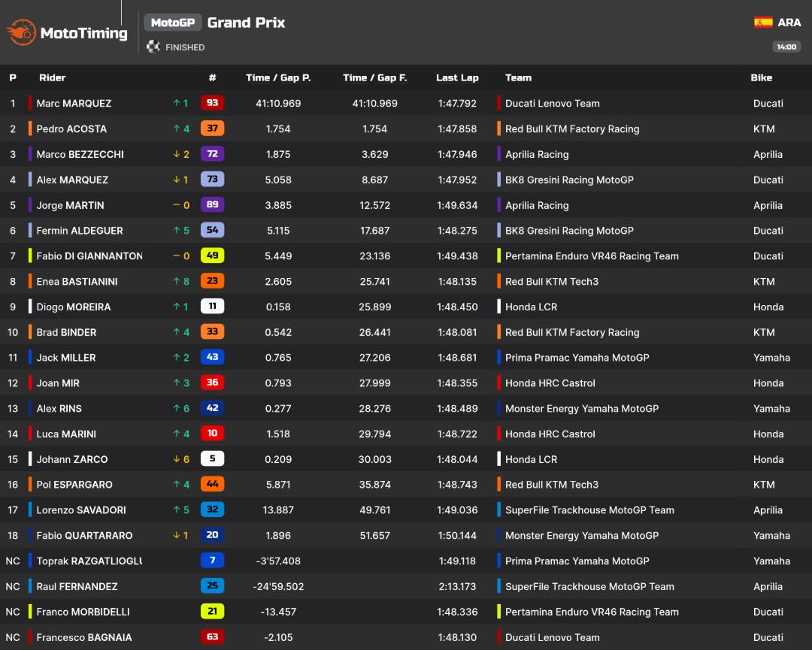
Task: Click SuperFile Trackhouse MotoGP Team in Savadori row
Action: coord(590,510)
